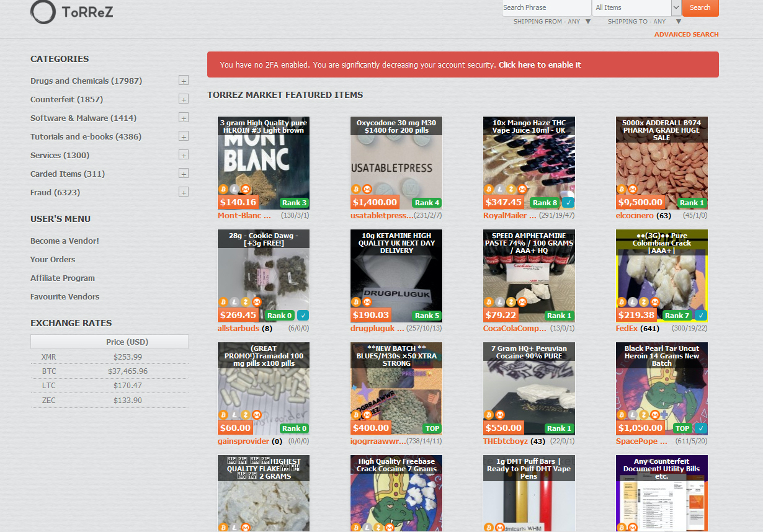
Task: Click the XMR exchange rate $253.99
Action: [128, 357]
